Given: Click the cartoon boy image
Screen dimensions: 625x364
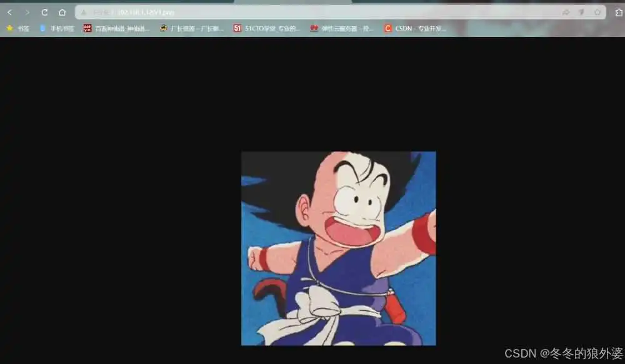Looking at the screenshot, I should [x=338, y=248].
